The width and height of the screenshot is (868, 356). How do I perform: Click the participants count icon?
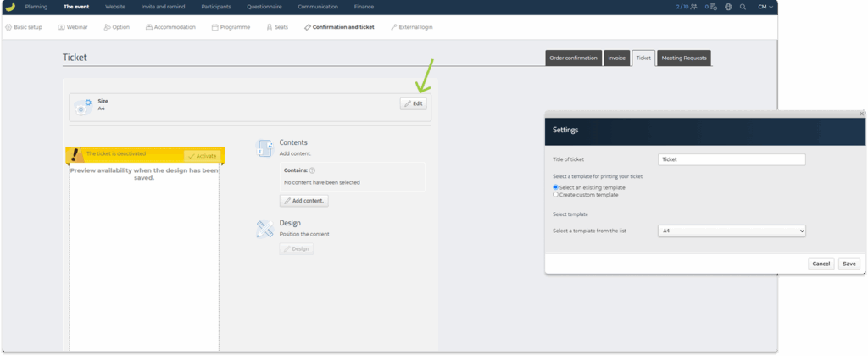(x=693, y=7)
